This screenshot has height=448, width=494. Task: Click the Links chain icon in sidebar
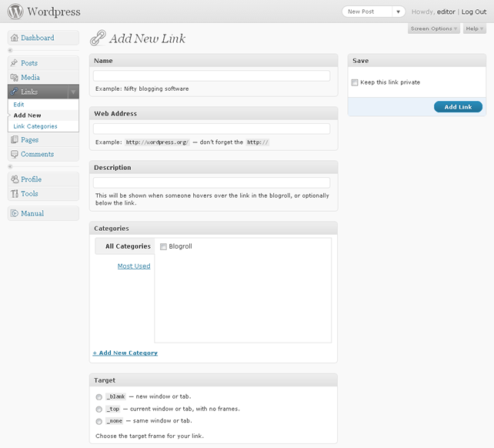[14, 92]
